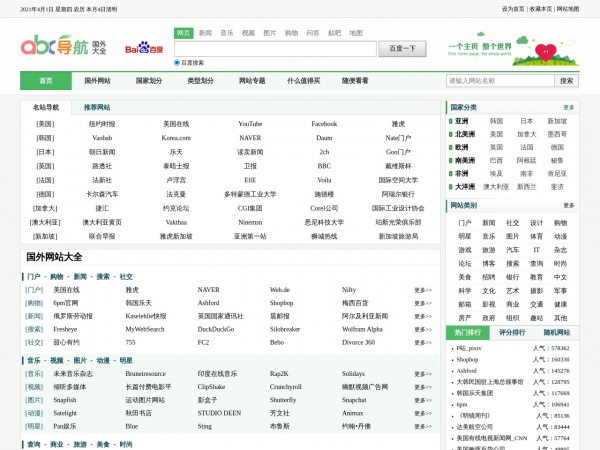Viewport: 600px width, 450px height.
Task: Click the abc导航 site logo
Action: point(64,46)
